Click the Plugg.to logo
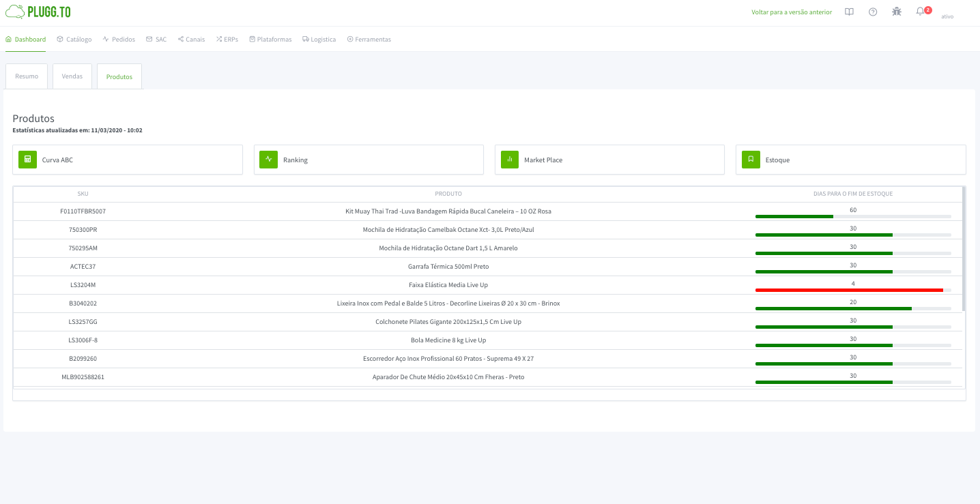The image size is (980, 504). click(38, 12)
